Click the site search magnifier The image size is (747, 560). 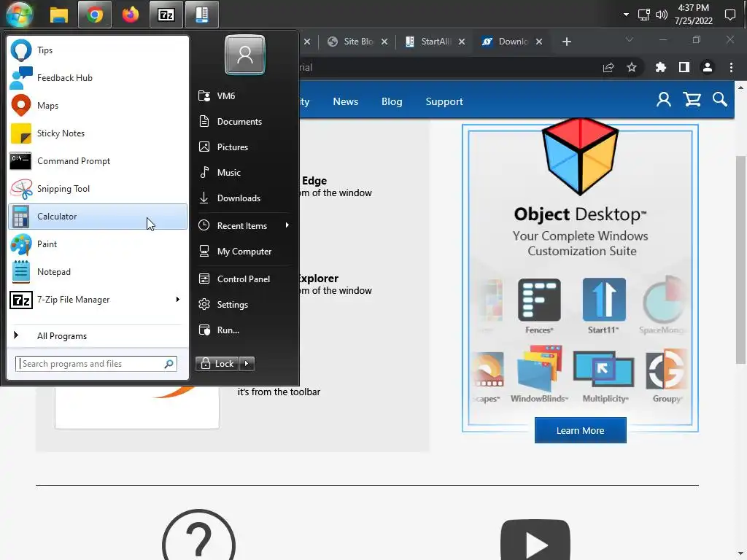pos(720,99)
